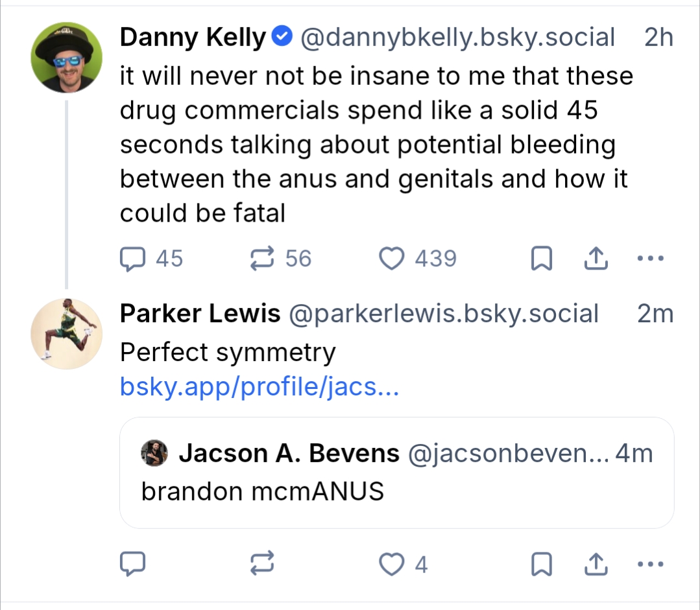The width and height of the screenshot is (700, 610).
Task: Reply to Parker Lewis's post
Action: click(x=134, y=564)
